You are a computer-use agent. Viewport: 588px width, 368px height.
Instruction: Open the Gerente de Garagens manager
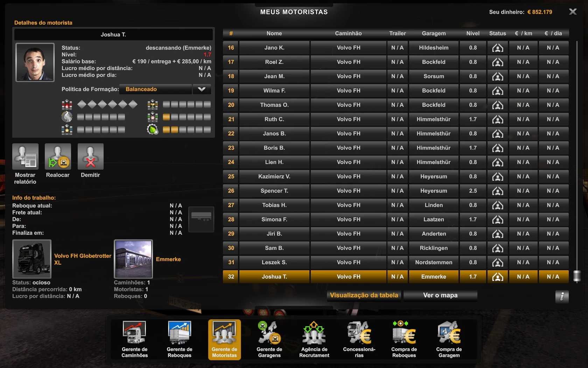(269, 339)
